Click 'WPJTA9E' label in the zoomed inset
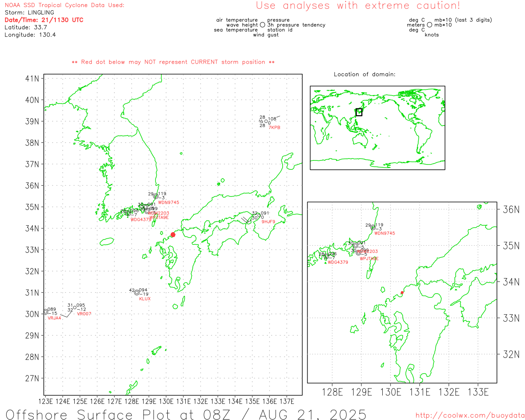The width and height of the screenshot is (525, 420). [x=369, y=259]
